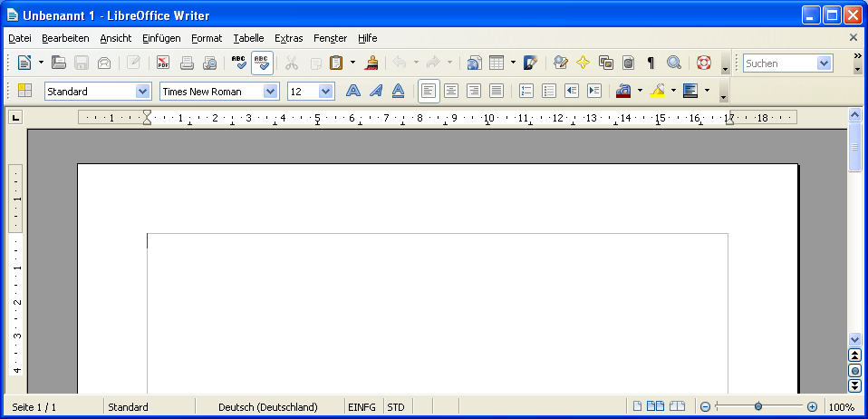Activate the format paintbrush tool
The width and height of the screenshot is (868, 419).
[x=371, y=63]
